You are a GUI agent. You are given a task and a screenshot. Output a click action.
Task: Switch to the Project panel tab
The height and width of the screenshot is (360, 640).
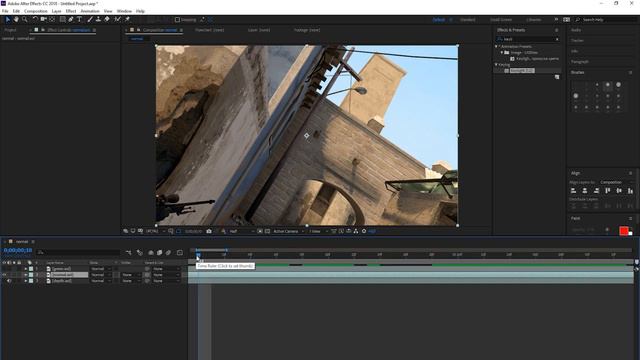(10, 30)
